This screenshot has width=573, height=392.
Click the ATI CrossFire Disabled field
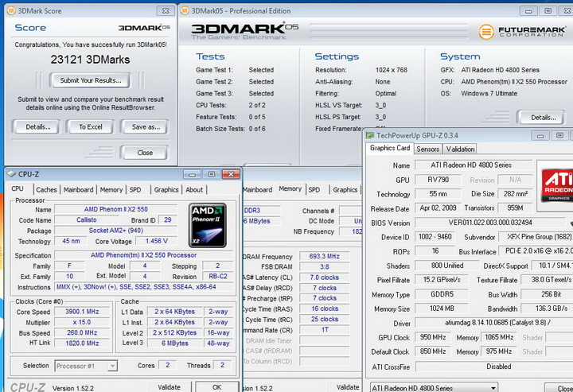click(494, 367)
